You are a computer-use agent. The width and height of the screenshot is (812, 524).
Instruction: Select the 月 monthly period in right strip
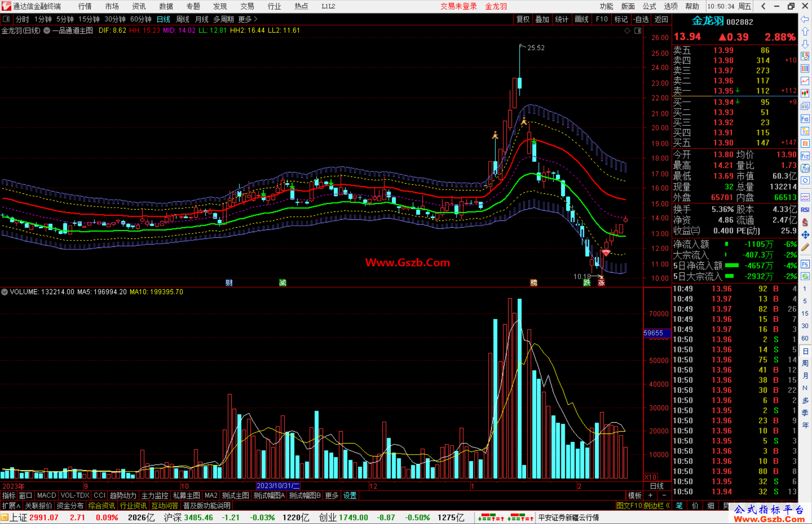(x=805, y=376)
